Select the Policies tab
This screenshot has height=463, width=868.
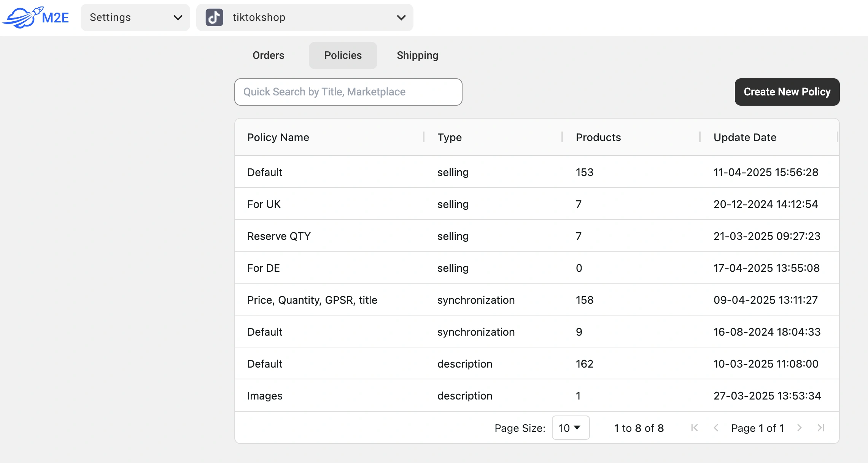pyautogui.click(x=343, y=55)
